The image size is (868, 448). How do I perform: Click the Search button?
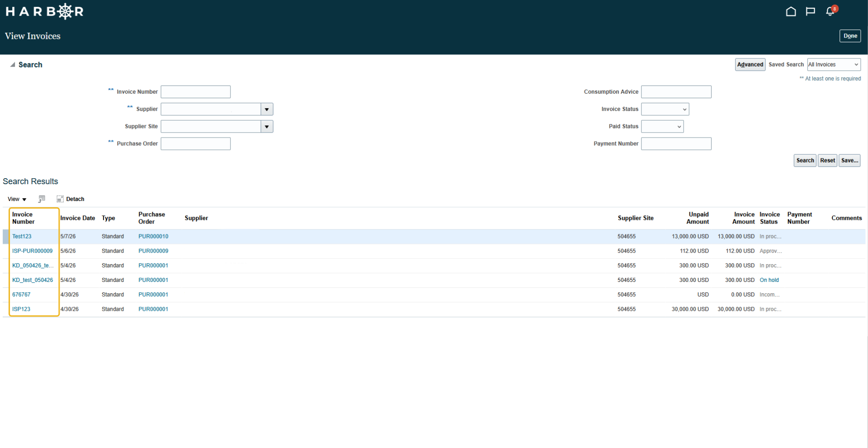coord(805,161)
